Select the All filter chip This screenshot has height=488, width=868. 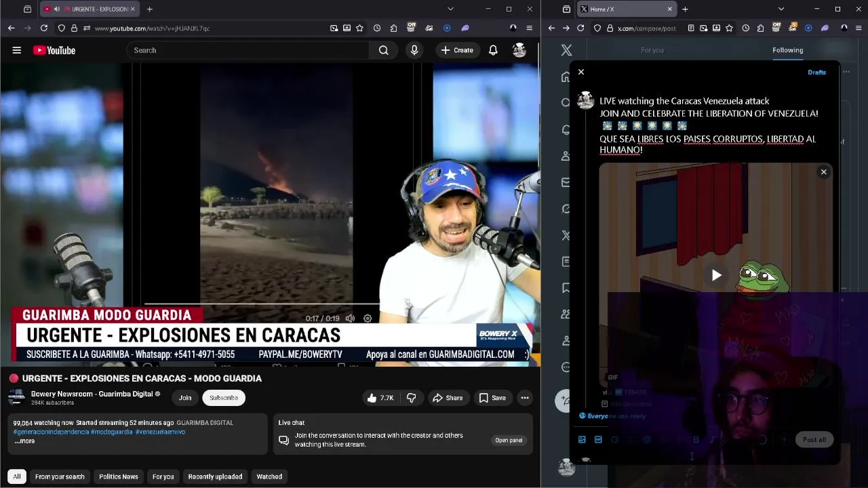pyautogui.click(x=17, y=476)
